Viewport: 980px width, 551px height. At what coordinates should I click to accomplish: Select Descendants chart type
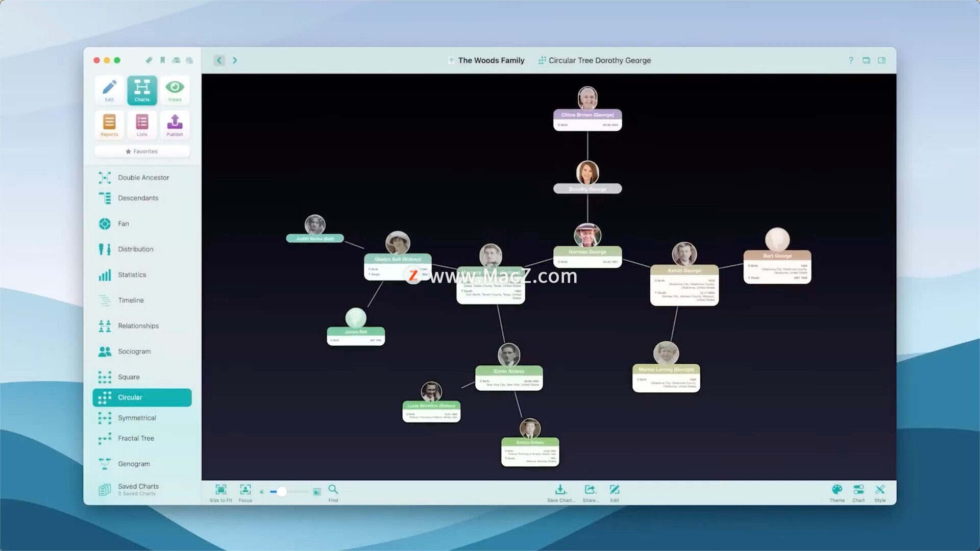pos(142,198)
